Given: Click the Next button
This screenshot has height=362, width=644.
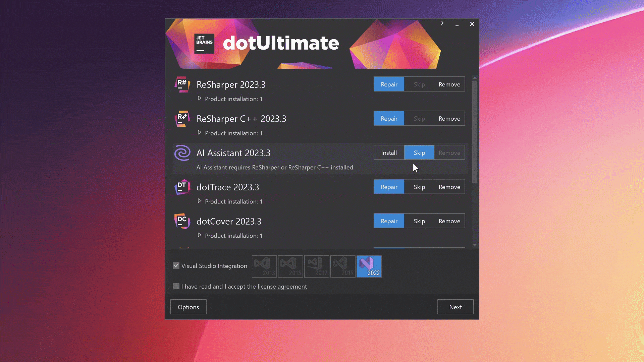Looking at the screenshot, I should pos(455,307).
